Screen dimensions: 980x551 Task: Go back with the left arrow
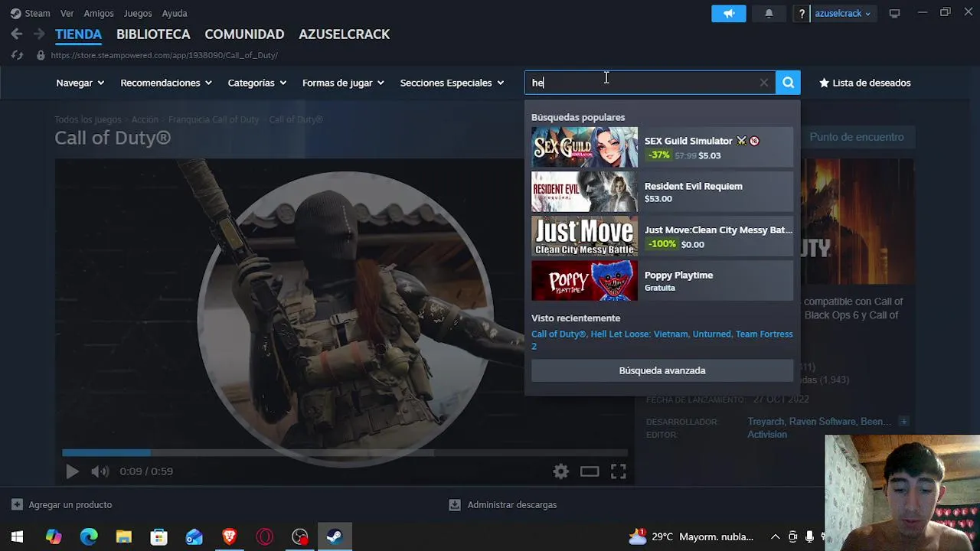click(x=17, y=34)
